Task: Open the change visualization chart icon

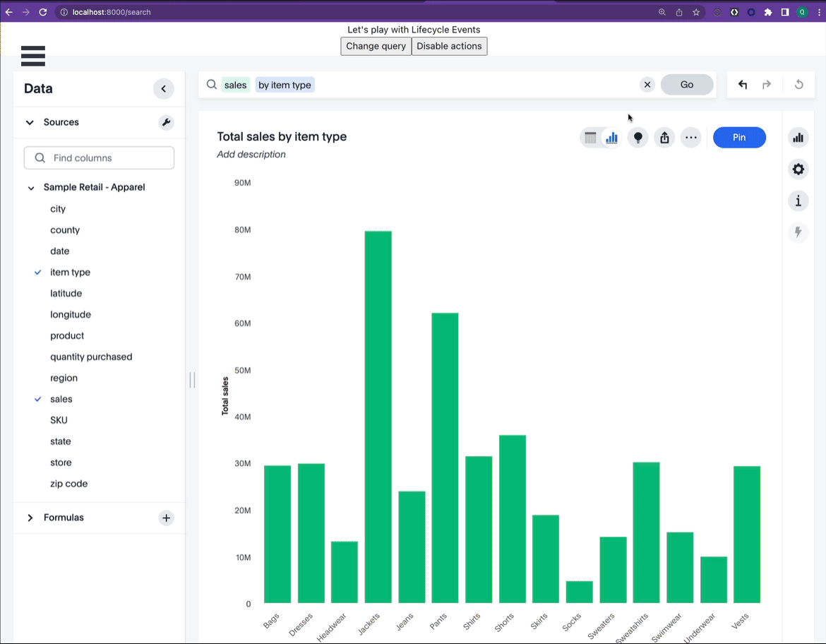Action: 798,138
